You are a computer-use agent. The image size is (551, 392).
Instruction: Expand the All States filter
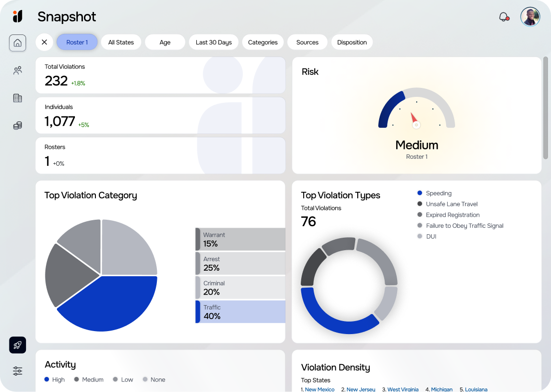click(121, 42)
